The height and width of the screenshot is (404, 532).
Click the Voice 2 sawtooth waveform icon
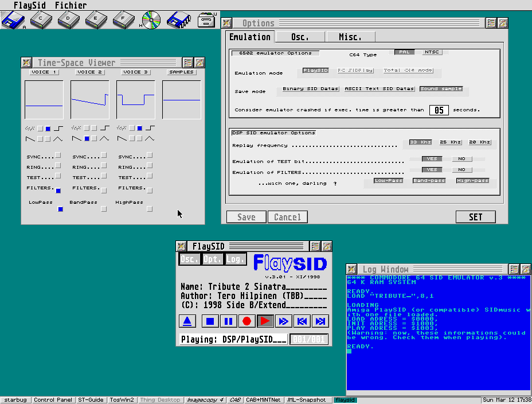(76, 138)
